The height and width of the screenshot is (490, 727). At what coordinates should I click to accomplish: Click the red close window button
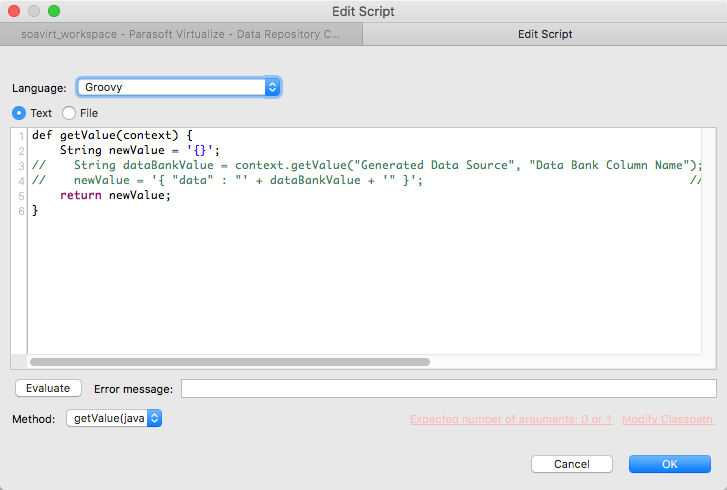(x=14, y=11)
